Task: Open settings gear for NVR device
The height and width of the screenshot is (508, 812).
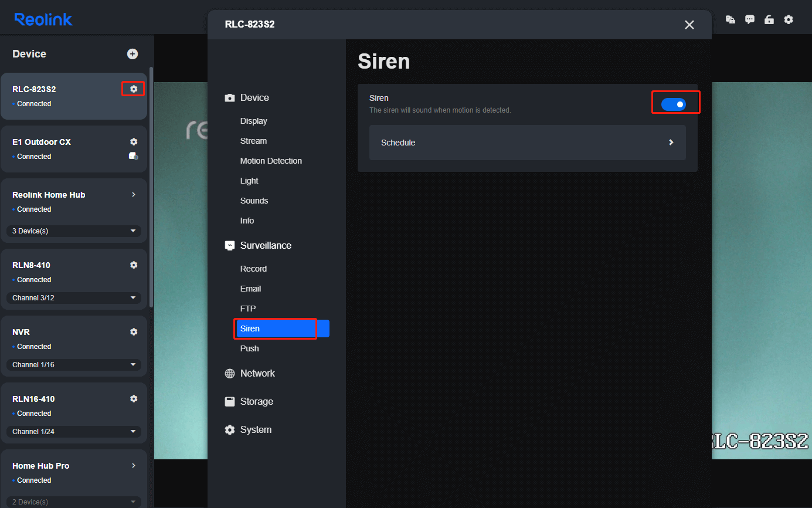Action: pos(134,331)
